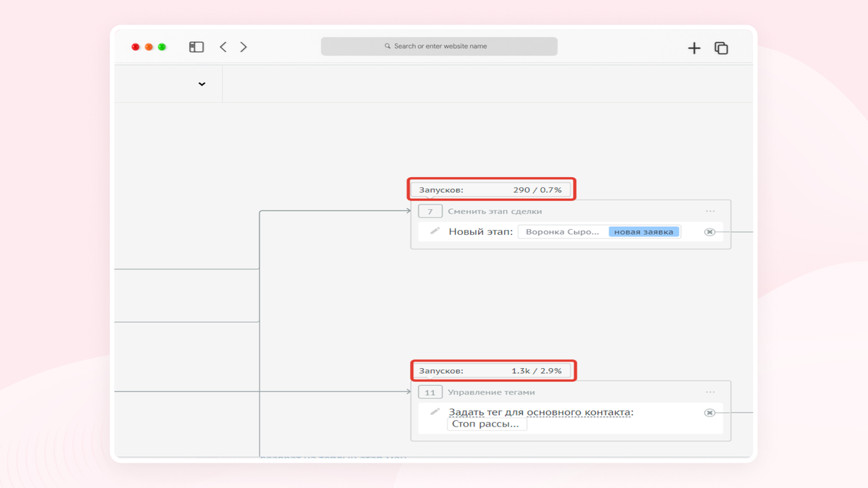Expand the top-left dropdown chevron
868x488 pixels.
click(202, 84)
